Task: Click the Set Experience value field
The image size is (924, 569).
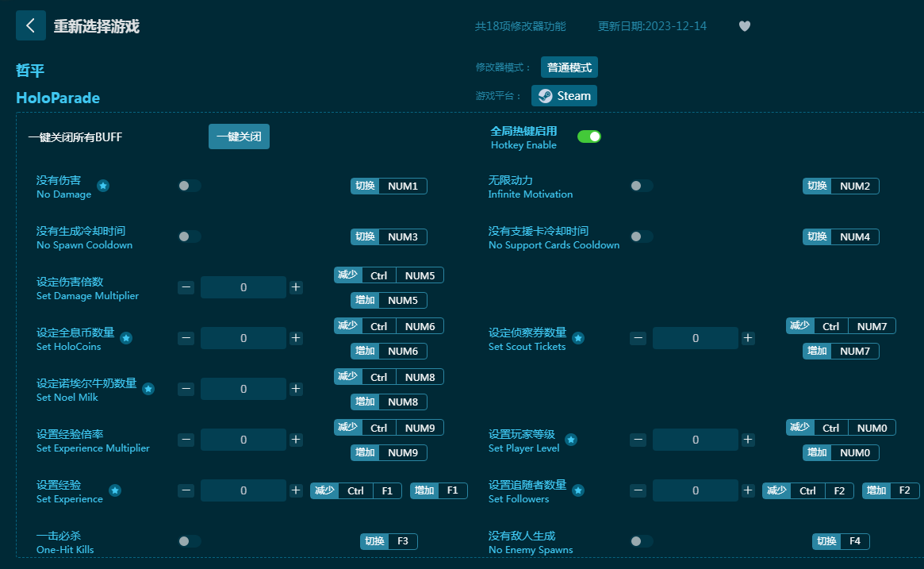Action: click(x=243, y=490)
